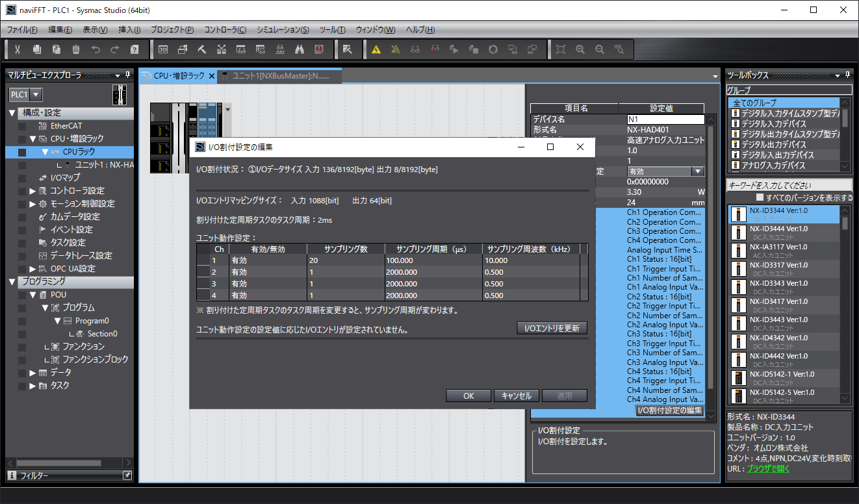The image size is (859, 504).
Task: Click the I/Oエントリを更新 button
Action: [x=552, y=328]
